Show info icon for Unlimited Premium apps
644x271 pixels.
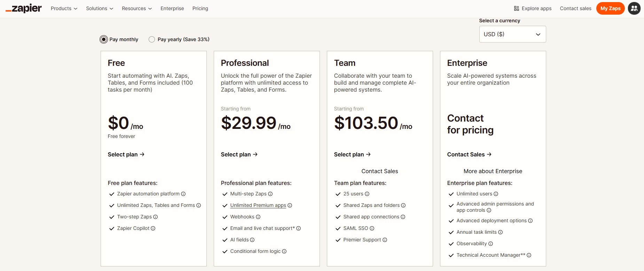(290, 206)
